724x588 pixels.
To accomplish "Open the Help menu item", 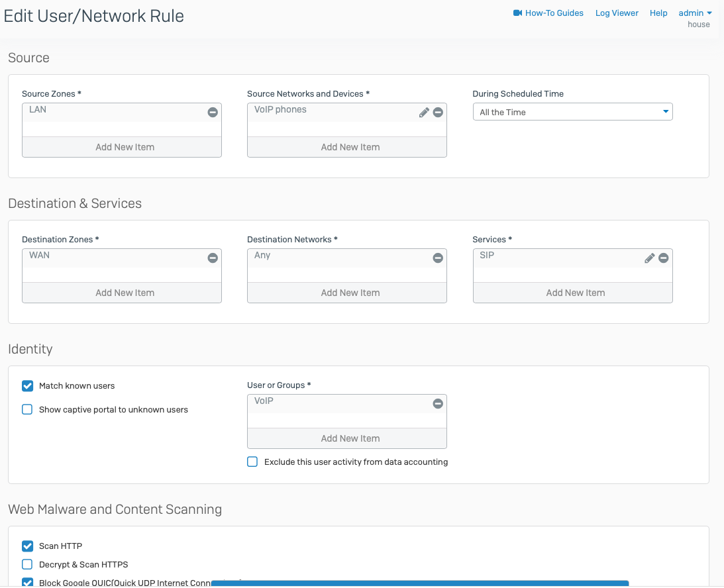I will [x=658, y=13].
